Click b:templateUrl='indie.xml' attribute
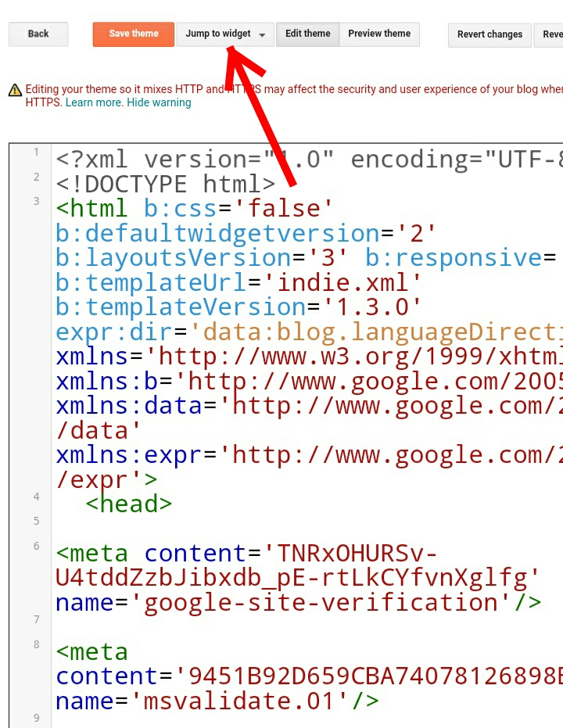The image size is (563, 728). point(238,283)
